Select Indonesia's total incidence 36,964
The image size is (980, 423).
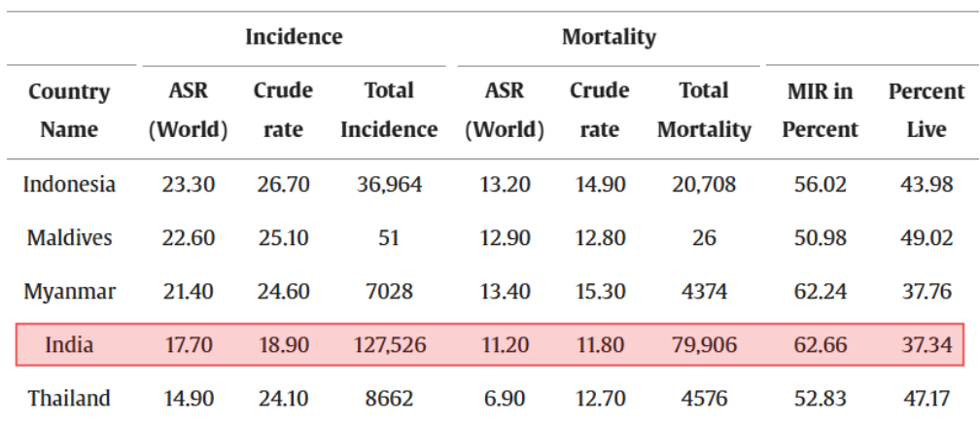tap(389, 184)
